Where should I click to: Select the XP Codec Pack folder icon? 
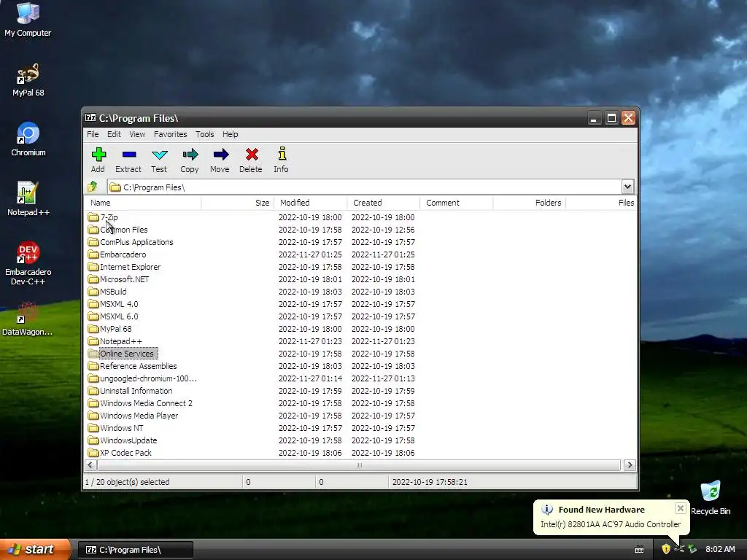click(x=93, y=453)
